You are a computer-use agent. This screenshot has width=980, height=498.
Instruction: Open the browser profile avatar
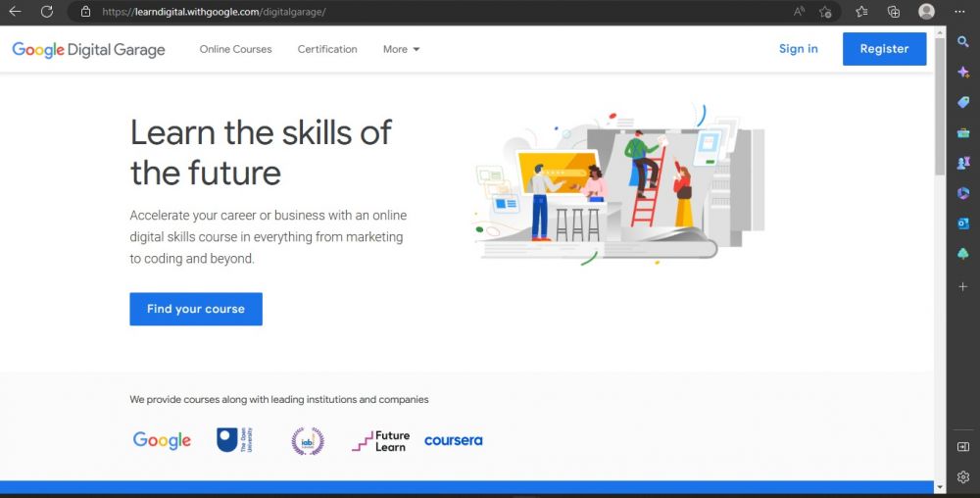point(926,11)
